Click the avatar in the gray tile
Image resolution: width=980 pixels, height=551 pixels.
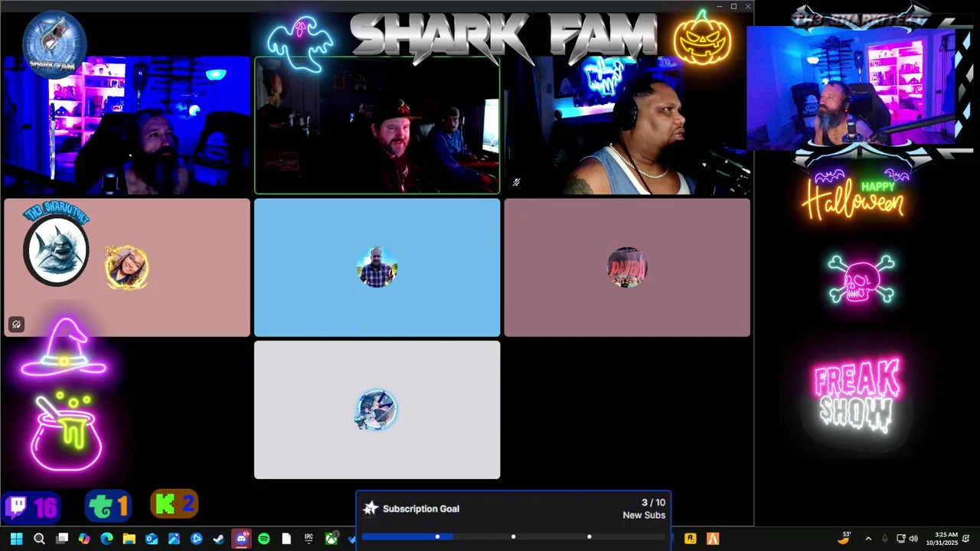click(x=377, y=409)
